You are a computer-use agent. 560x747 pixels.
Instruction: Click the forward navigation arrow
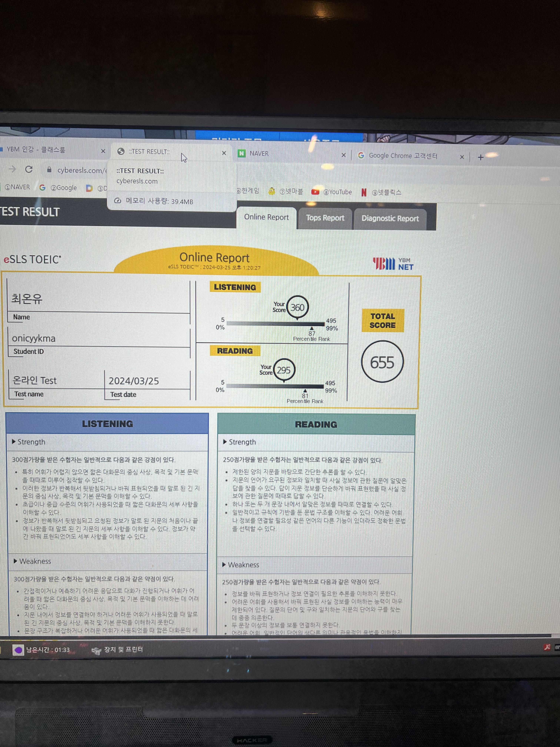click(x=12, y=169)
